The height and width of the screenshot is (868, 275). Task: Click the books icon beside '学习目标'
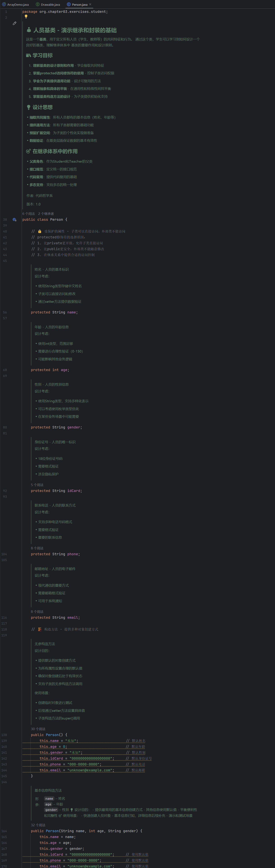(x=29, y=55)
